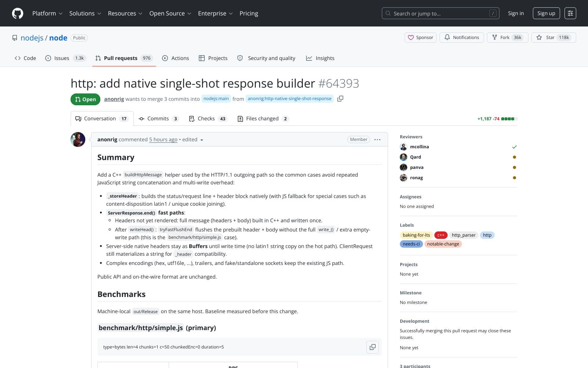Viewport: 588px width, 368px height.
Task: Switch to the Code tab
Action: click(25, 58)
